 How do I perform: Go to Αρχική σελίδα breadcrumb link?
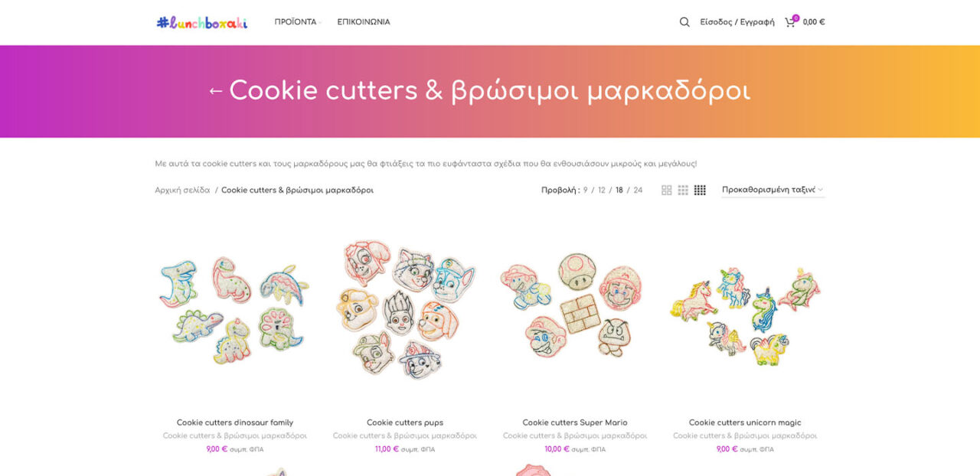click(182, 190)
